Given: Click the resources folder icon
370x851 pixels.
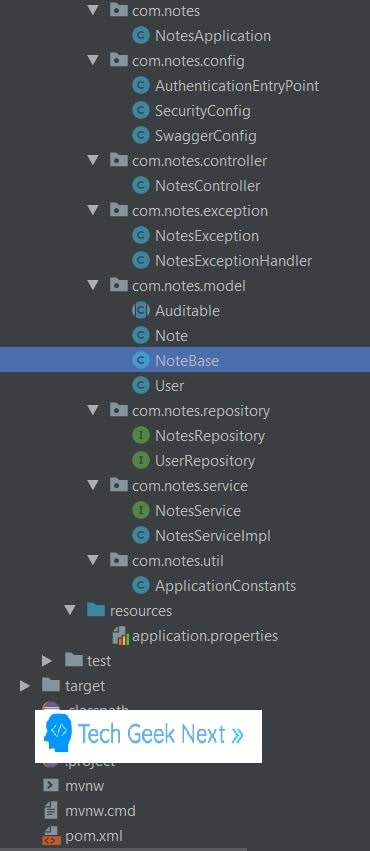Looking at the screenshot, I should point(96,610).
